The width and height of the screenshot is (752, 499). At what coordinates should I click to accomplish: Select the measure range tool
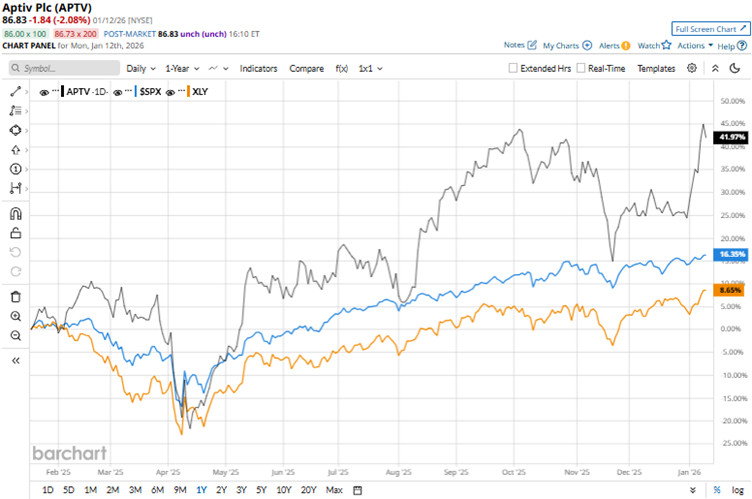[x=15, y=188]
